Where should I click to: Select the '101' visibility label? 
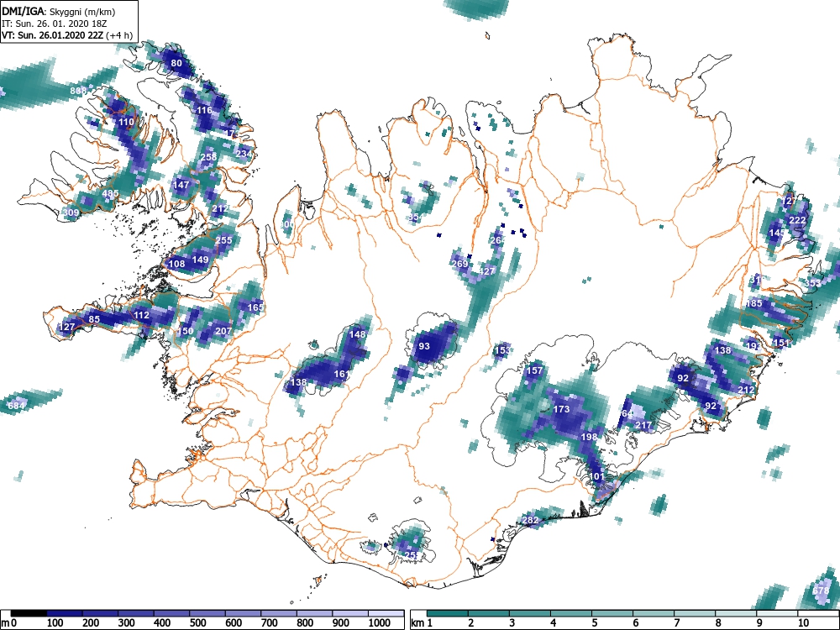coord(596,476)
